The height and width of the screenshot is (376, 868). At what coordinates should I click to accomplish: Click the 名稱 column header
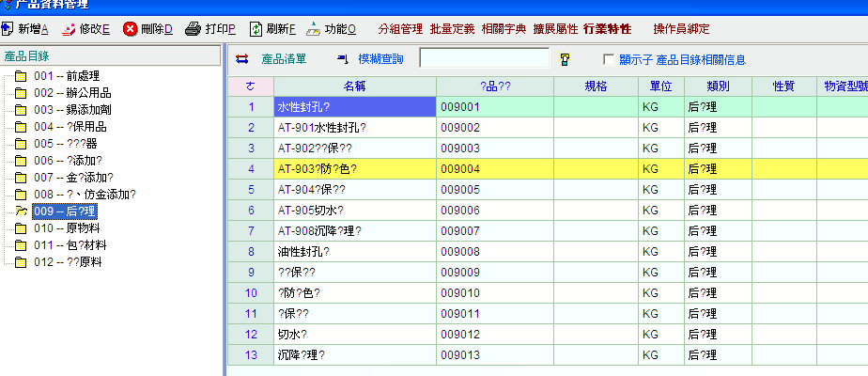354,86
